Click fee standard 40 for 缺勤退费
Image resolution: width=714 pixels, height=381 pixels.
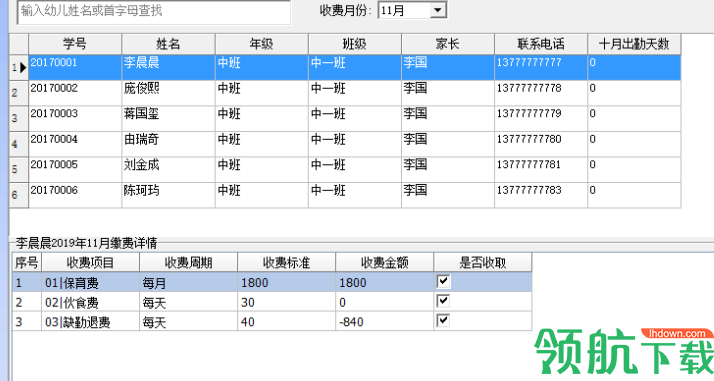point(286,321)
